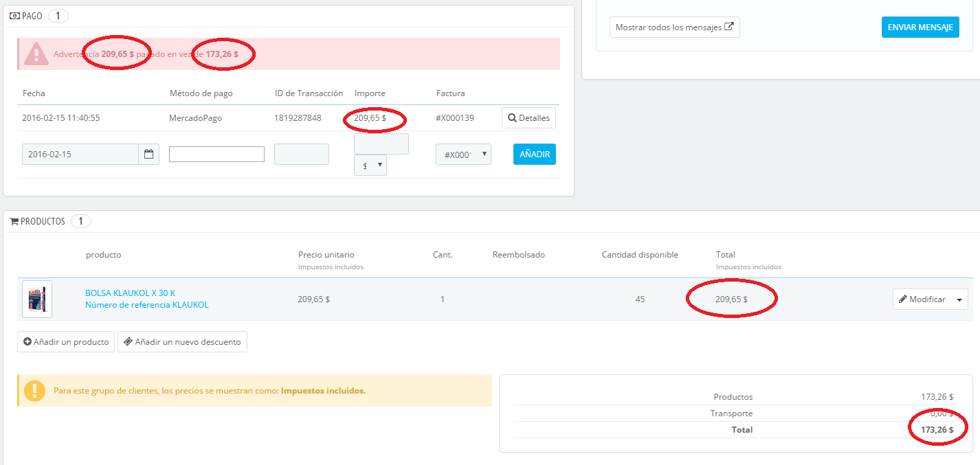Click the payment amount input field
This screenshot has width=980, height=465.
coord(381,144)
